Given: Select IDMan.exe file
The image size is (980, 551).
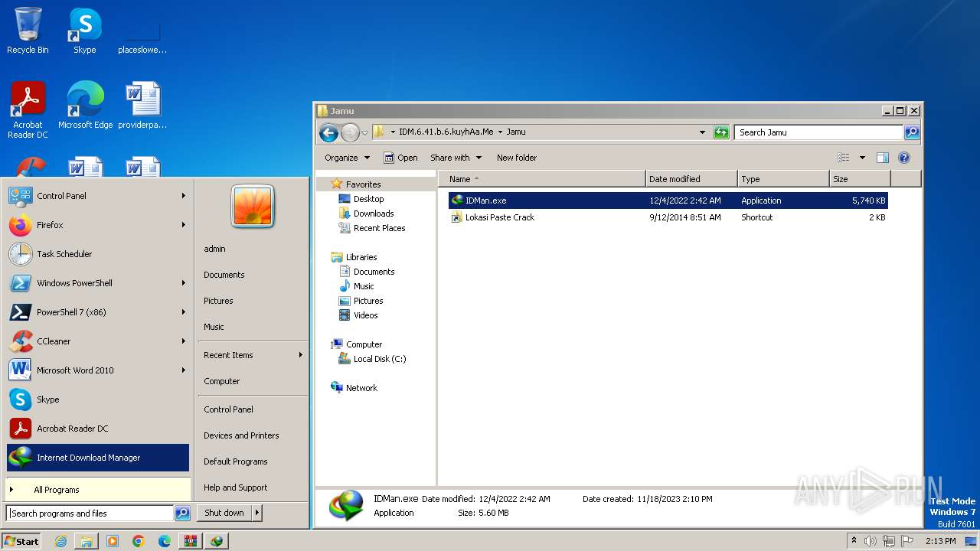Looking at the screenshot, I should coord(668,201).
